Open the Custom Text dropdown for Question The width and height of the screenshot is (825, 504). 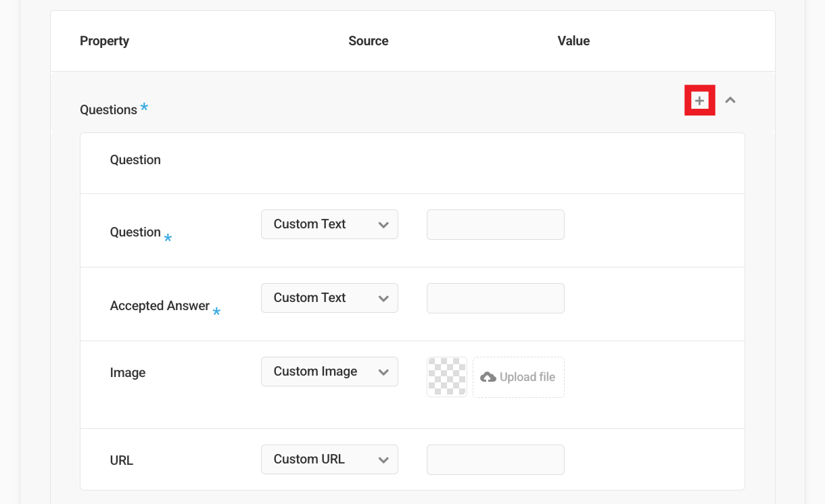[329, 224]
